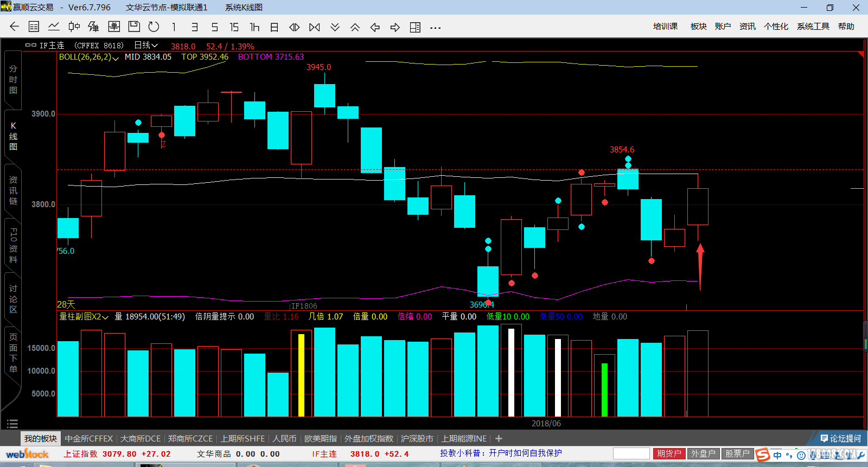868x467 pixels.
Task: Switch to 1-minute period
Action: pos(174,27)
